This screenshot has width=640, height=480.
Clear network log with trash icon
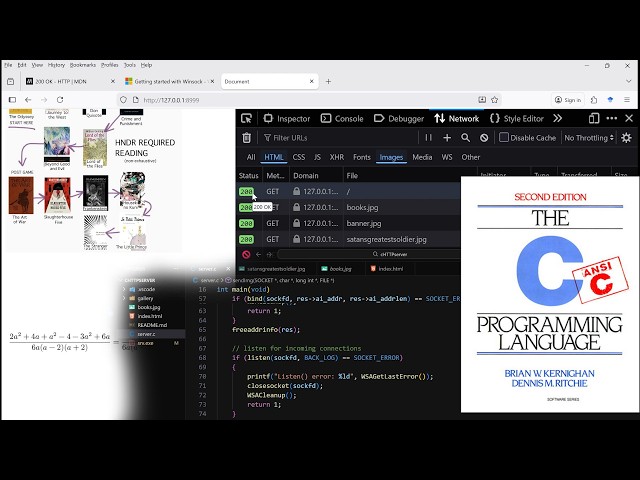tap(246, 138)
